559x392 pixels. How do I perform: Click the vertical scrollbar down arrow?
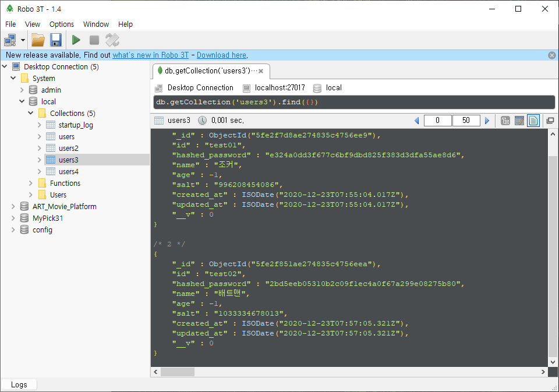[x=553, y=362]
